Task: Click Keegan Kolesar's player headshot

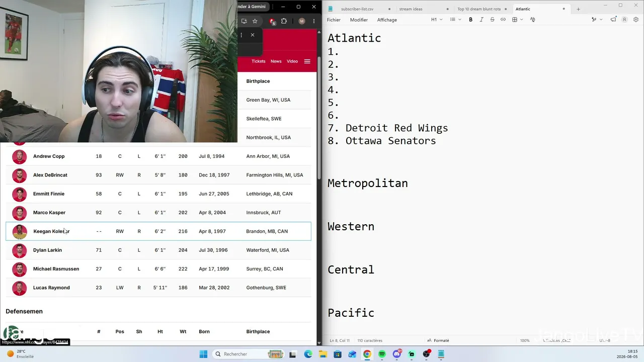Action: (19, 232)
